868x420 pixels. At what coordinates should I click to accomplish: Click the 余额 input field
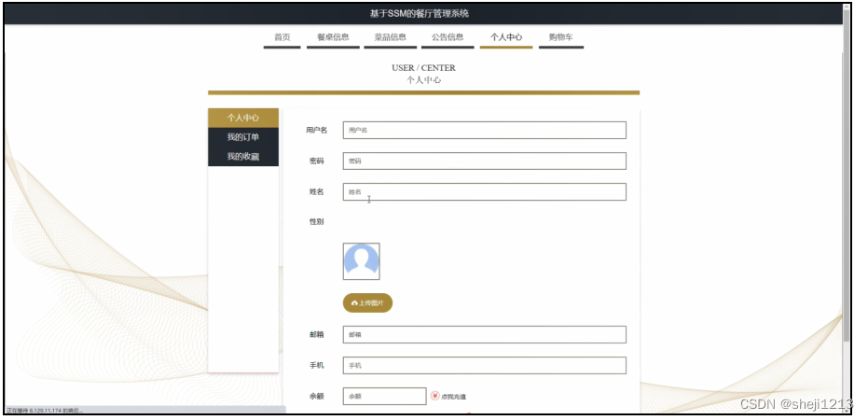385,396
